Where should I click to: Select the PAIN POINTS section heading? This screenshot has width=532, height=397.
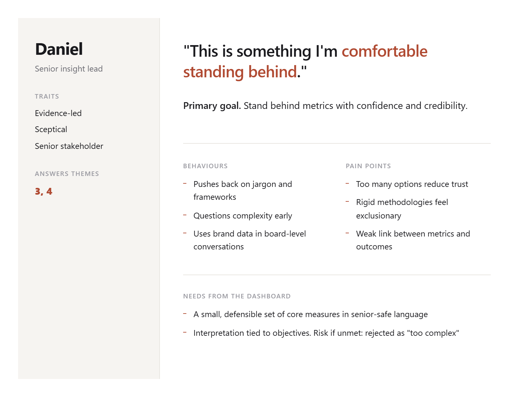368,166
